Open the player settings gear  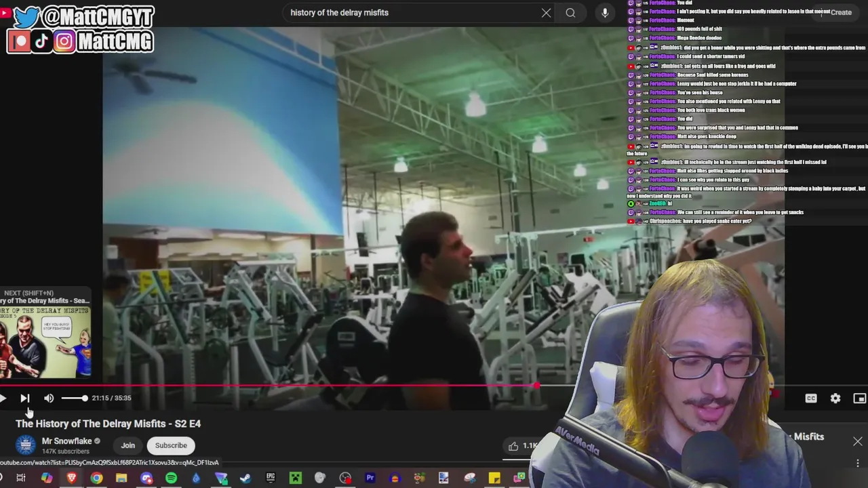coord(835,399)
